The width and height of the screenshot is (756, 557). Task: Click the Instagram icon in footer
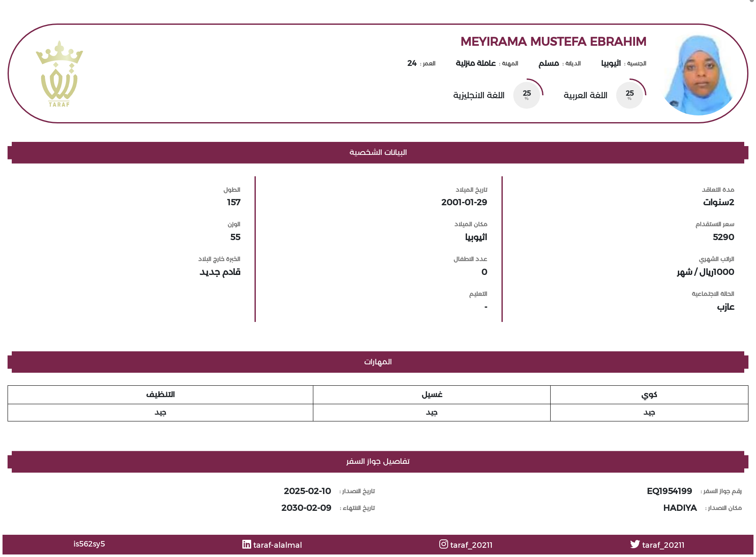point(444,544)
